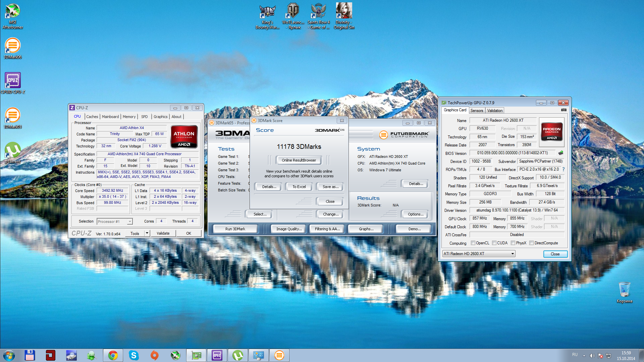Click Options in 3DMark Results
The width and height of the screenshot is (644, 362).
pos(415,214)
